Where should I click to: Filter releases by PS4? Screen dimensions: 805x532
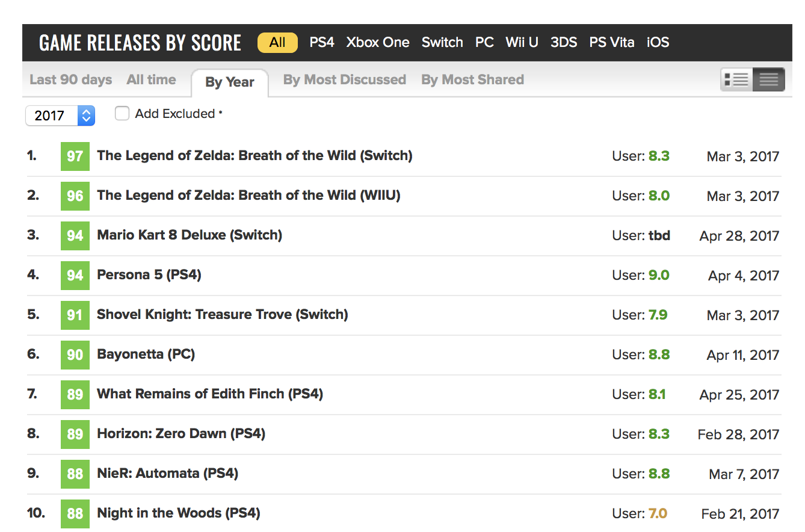[322, 42]
